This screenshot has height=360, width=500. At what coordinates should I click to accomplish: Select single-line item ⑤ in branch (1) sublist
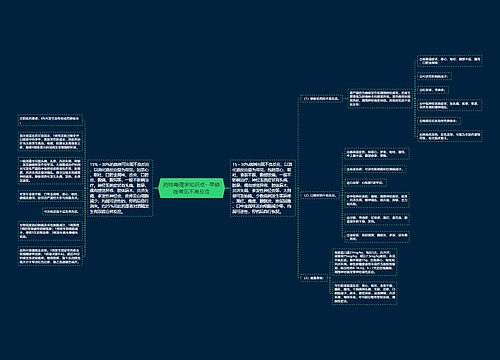pyautogui.click(x=439, y=121)
